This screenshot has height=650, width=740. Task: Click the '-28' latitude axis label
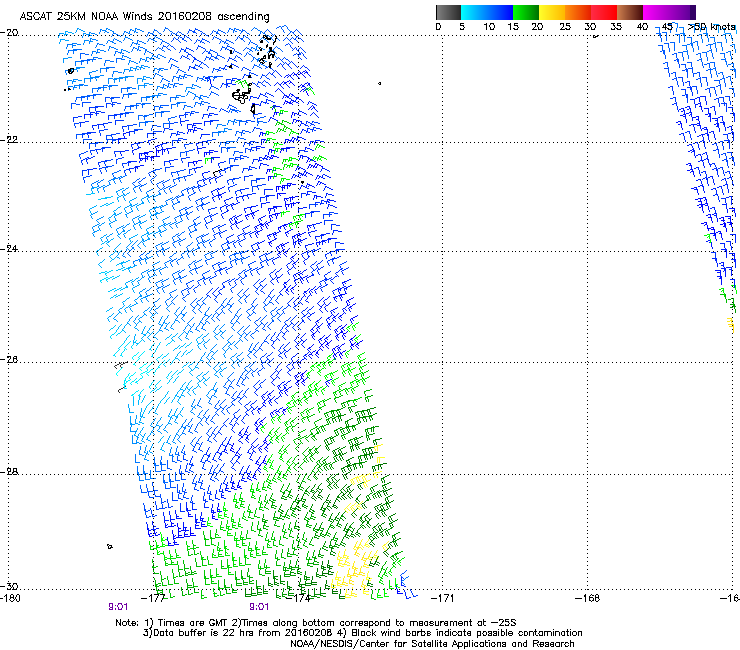[9, 472]
